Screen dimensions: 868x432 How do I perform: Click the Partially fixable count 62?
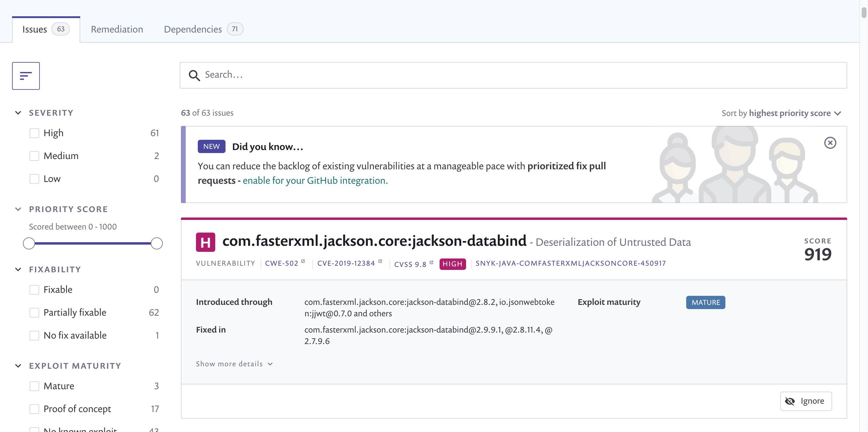(x=154, y=312)
